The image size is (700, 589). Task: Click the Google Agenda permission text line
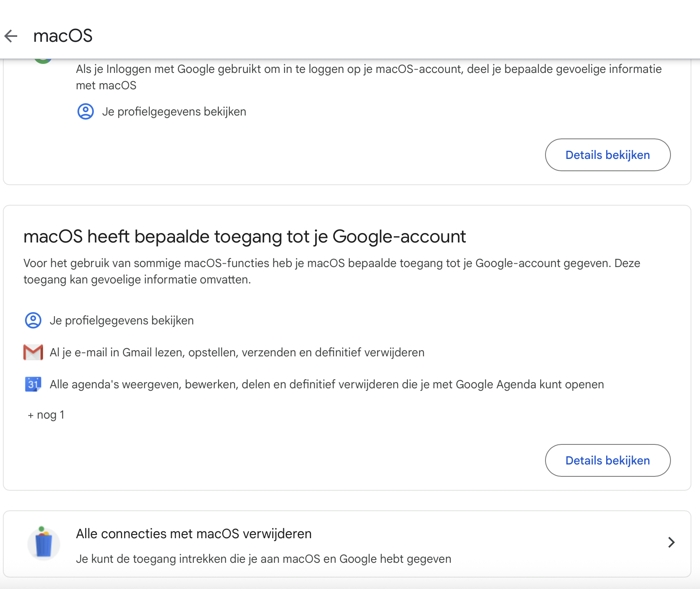[x=327, y=384]
